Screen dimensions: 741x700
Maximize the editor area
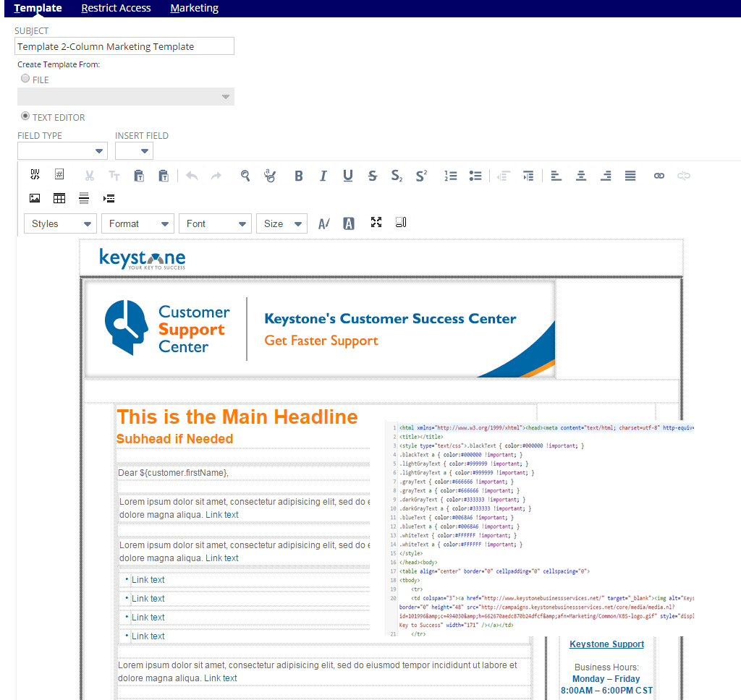coord(376,223)
